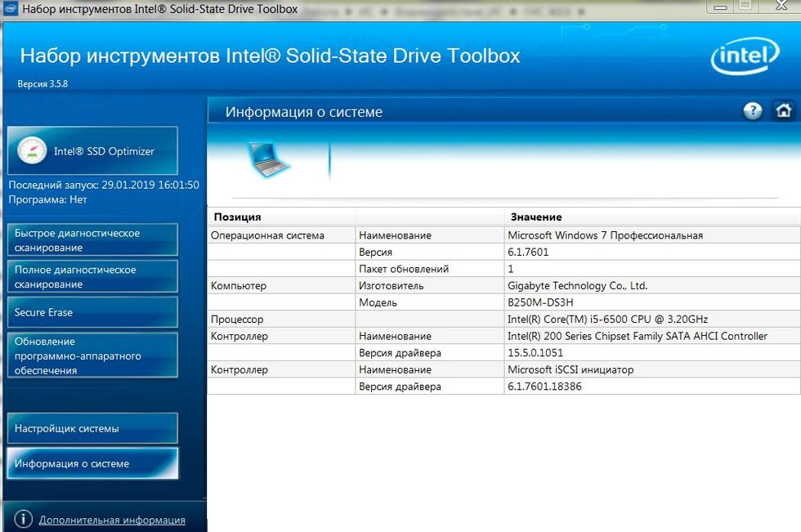Click the Значение column header
This screenshot has width=801, height=532.
click(536, 217)
